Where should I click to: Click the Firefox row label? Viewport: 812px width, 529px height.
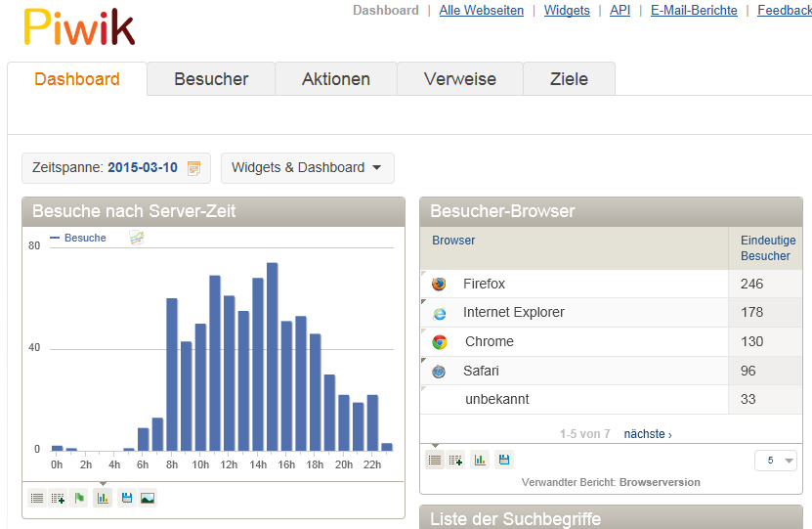[x=484, y=284]
